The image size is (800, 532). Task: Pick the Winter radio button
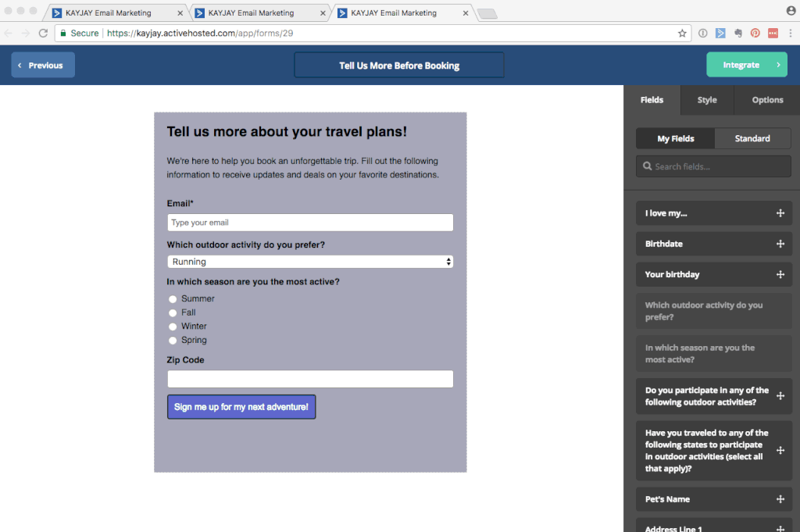pos(173,327)
